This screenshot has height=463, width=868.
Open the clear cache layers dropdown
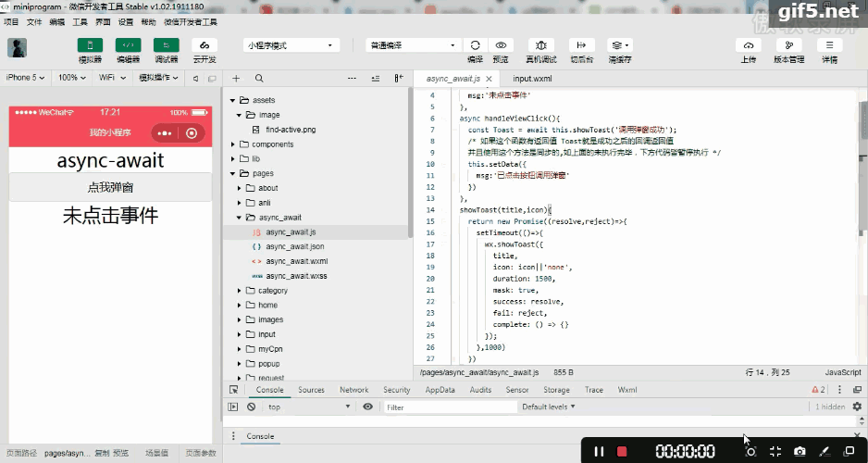tap(620, 45)
